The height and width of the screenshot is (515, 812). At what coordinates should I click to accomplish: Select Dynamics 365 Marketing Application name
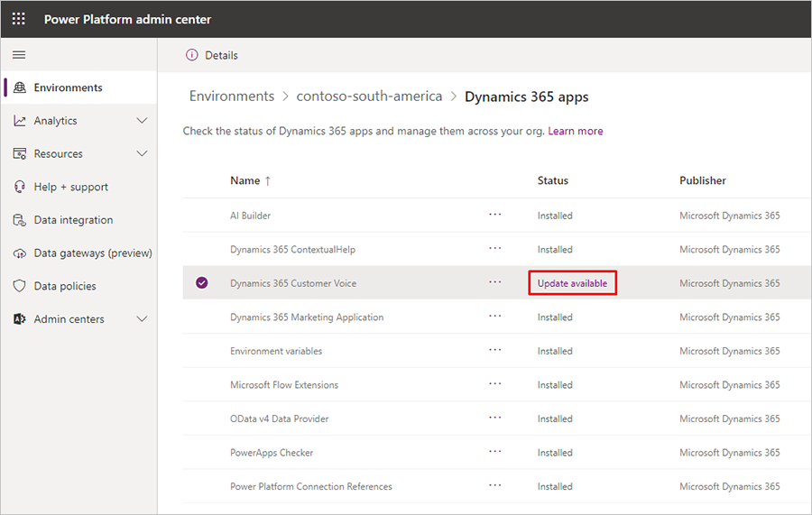pos(307,317)
